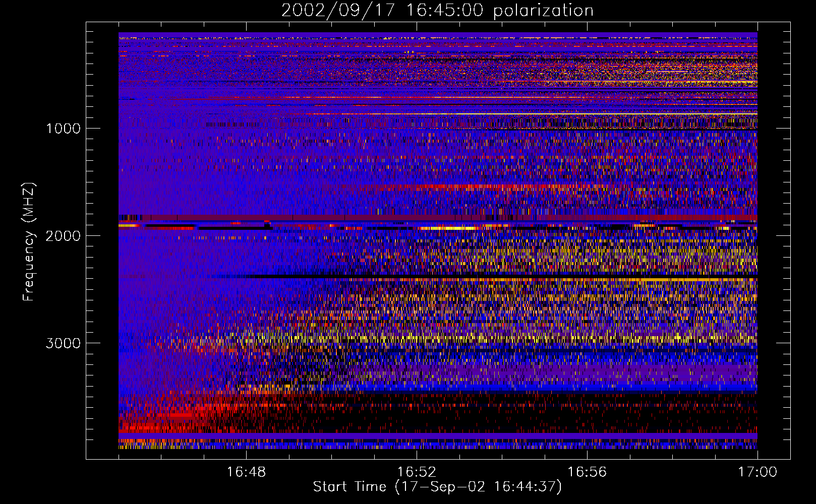Click the 'Frequency (MHZ)' axis title

(29, 242)
